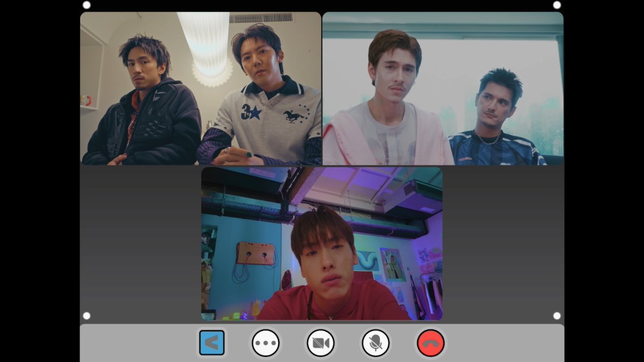Click the blue back arrow button
644x362 pixels.
[x=212, y=343]
